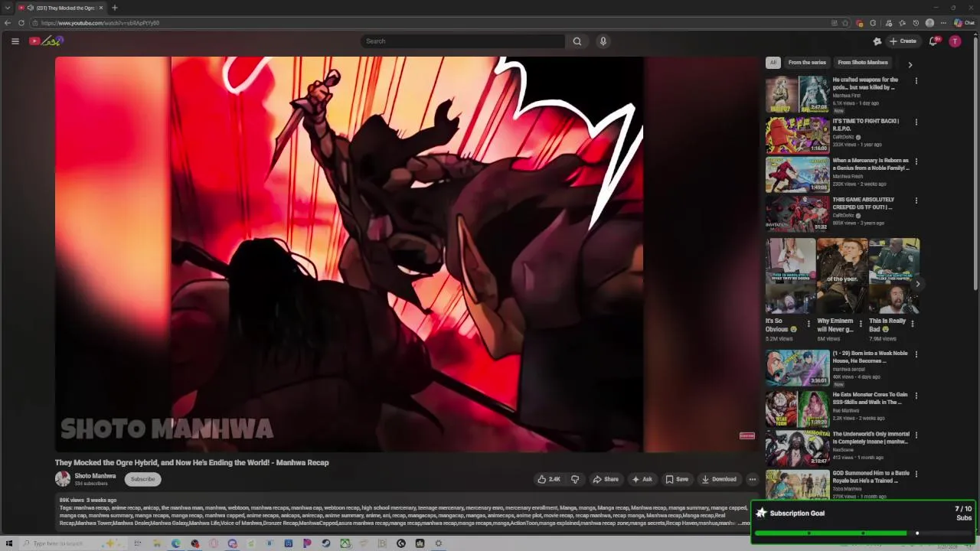The height and width of the screenshot is (551, 980).
Task: Click the browser back arrow
Action: pyautogui.click(x=8, y=23)
